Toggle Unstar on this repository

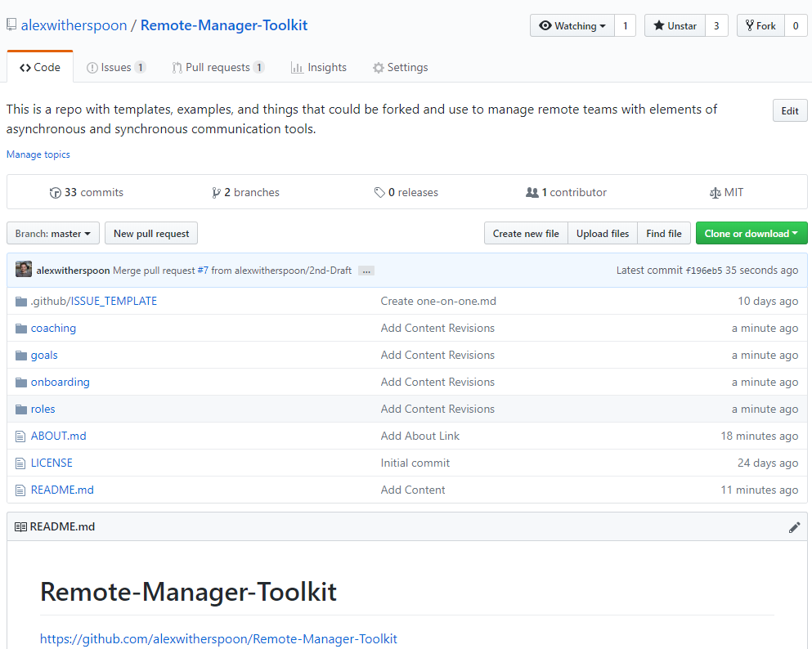(x=674, y=26)
